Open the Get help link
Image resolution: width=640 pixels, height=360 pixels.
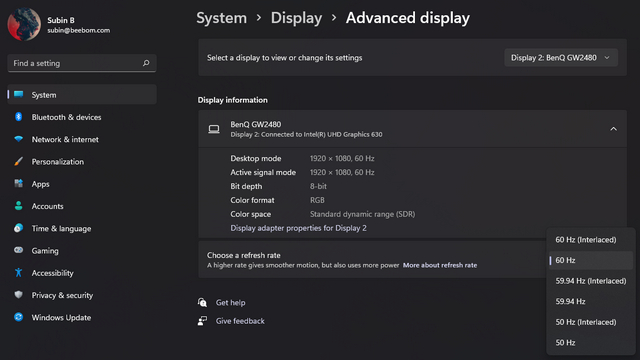pos(231,302)
